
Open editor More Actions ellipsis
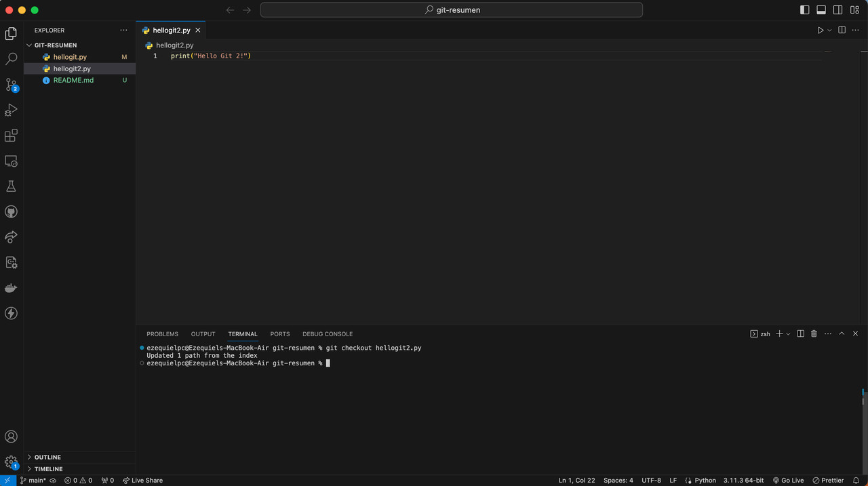(x=856, y=31)
